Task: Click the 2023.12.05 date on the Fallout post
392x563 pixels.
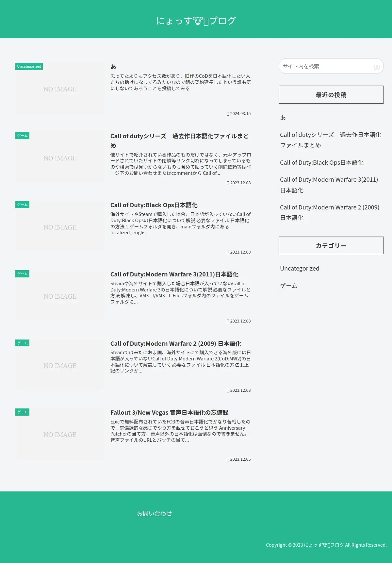Action: click(x=239, y=459)
